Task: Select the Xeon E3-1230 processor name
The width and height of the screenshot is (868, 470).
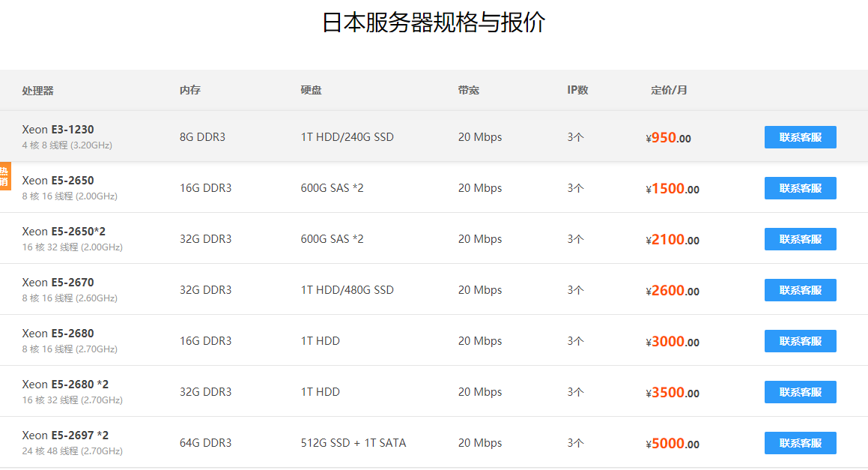Action: [x=58, y=129]
